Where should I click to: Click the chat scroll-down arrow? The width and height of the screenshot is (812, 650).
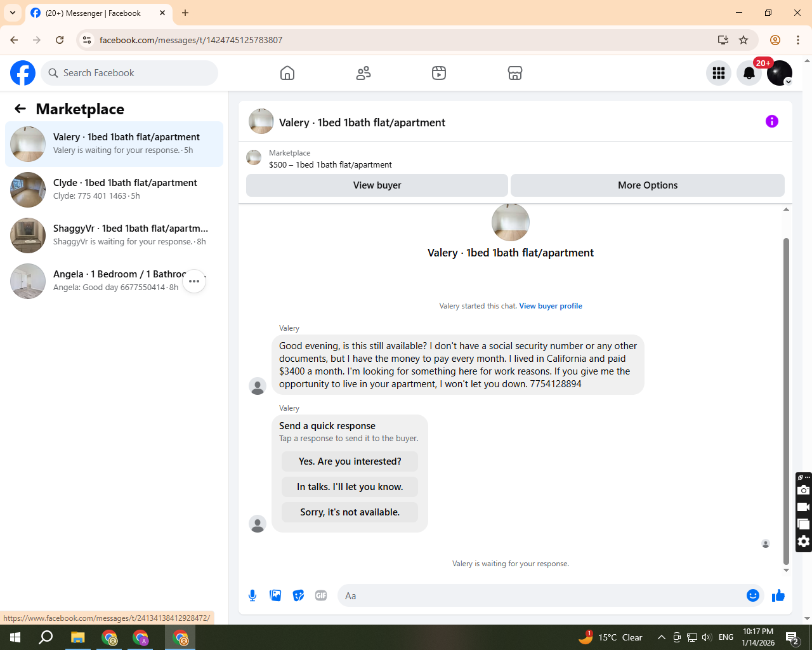[786, 570]
